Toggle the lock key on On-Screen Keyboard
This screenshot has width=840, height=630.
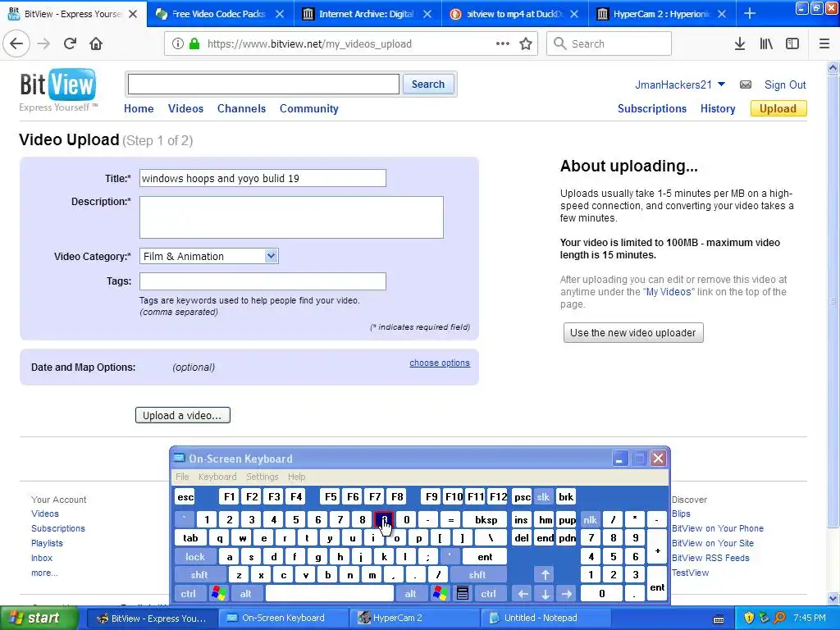195,557
